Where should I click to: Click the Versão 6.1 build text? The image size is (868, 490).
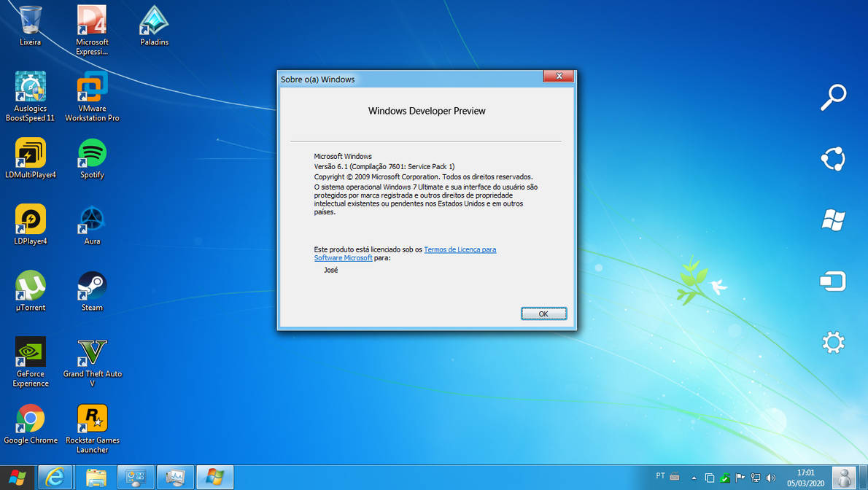tap(384, 167)
